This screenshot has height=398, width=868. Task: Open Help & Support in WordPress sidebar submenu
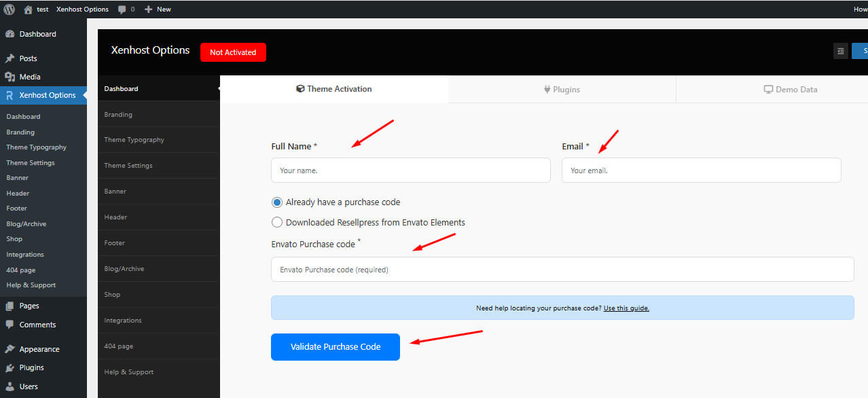tap(31, 285)
